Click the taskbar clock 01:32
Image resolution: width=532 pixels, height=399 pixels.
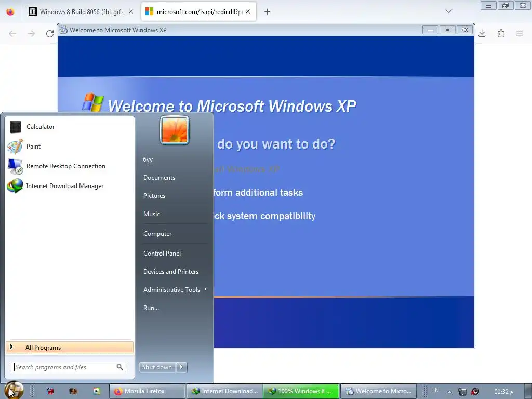pyautogui.click(x=503, y=392)
